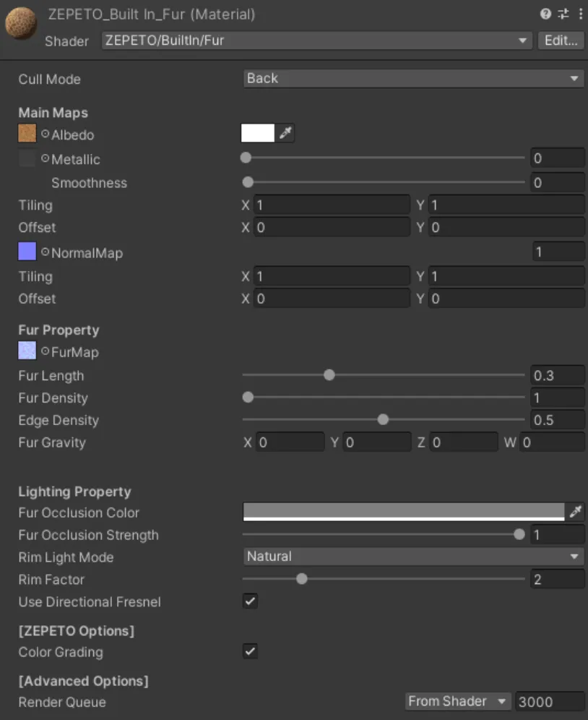Click the Fur Property section heading

[59, 330]
